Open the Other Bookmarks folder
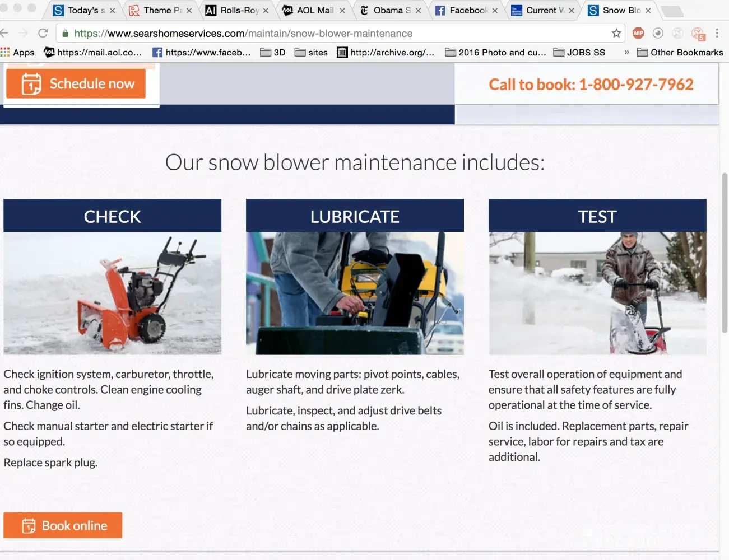Image resolution: width=729 pixels, height=560 pixels. (x=680, y=52)
